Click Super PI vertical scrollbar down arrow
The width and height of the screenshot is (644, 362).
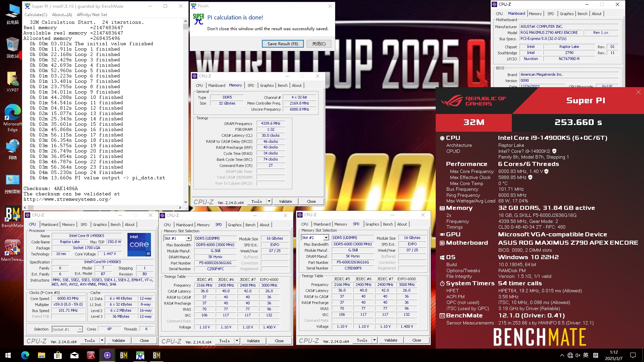click(185, 202)
